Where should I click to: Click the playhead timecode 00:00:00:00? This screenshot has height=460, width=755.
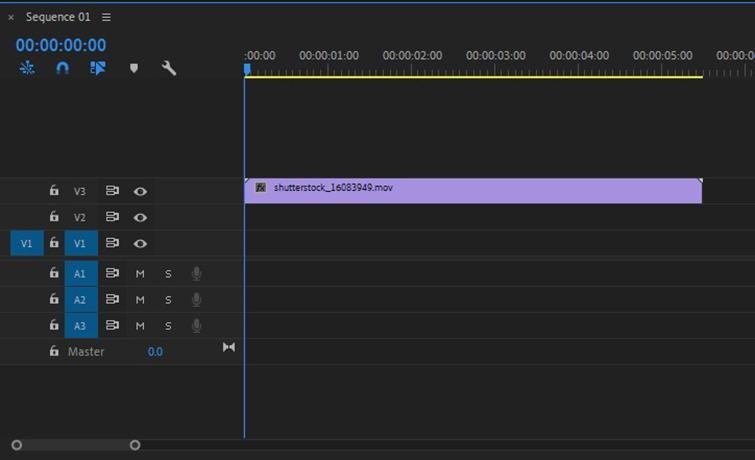(61, 45)
